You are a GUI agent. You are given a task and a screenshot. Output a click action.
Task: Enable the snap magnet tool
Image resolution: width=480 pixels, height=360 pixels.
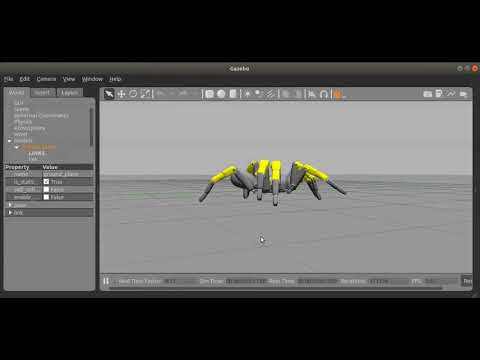pyautogui.click(x=324, y=94)
